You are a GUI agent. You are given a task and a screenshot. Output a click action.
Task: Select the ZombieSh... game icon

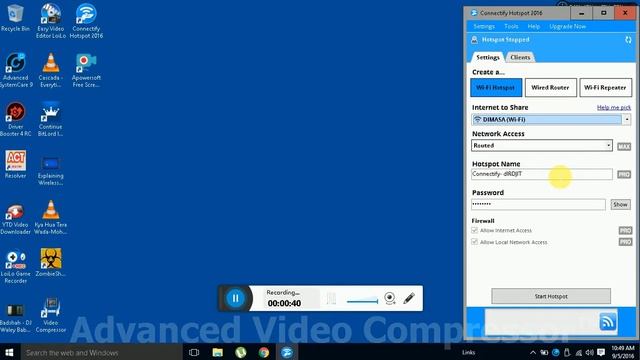point(51,262)
